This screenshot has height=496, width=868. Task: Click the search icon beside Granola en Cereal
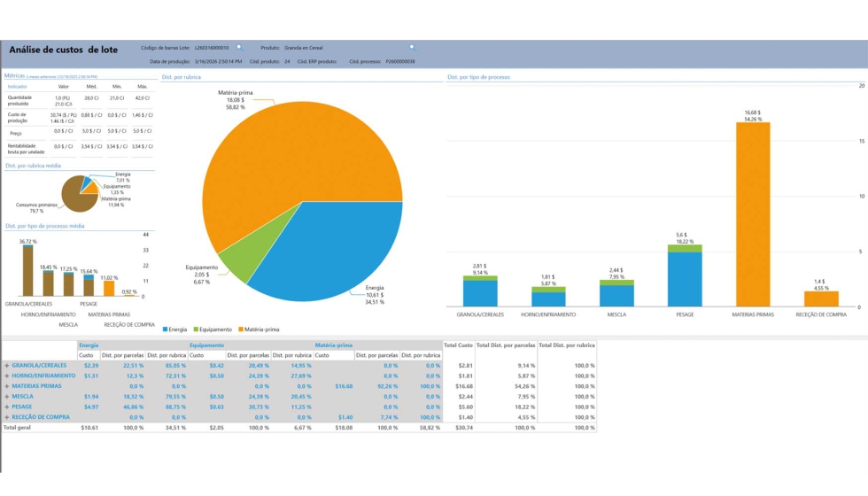(412, 47)
